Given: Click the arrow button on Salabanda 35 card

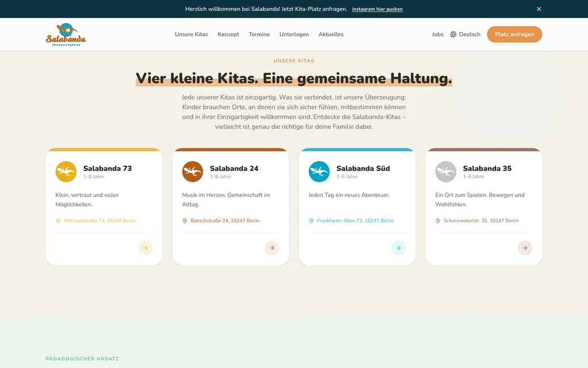Looking at the screenshot, I should (525, 248).
